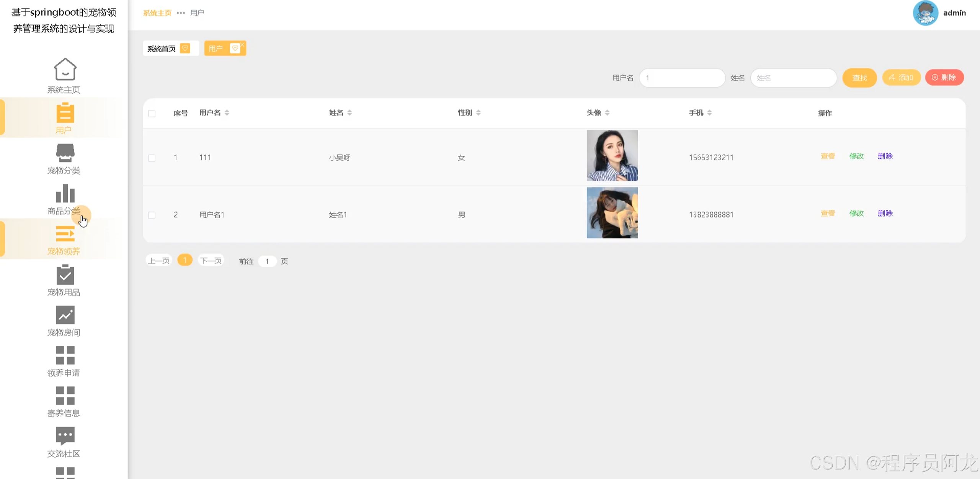Close the 用户 tab
This screenshot has width=980, height=479.
pos(242,45)
